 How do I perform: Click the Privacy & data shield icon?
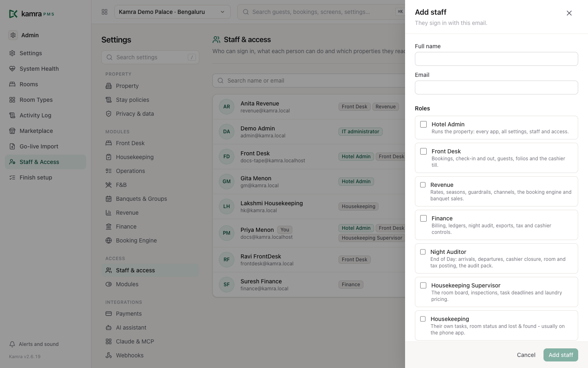pos(109,114)
